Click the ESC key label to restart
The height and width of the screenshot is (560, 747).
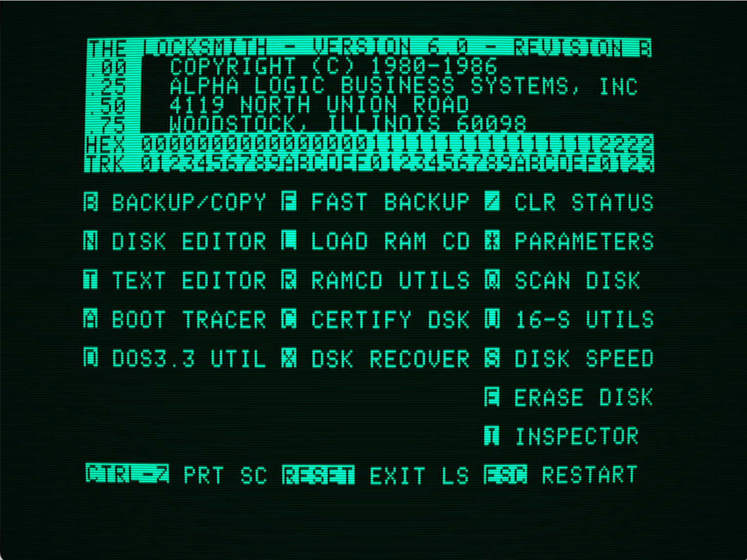[506, 475]
